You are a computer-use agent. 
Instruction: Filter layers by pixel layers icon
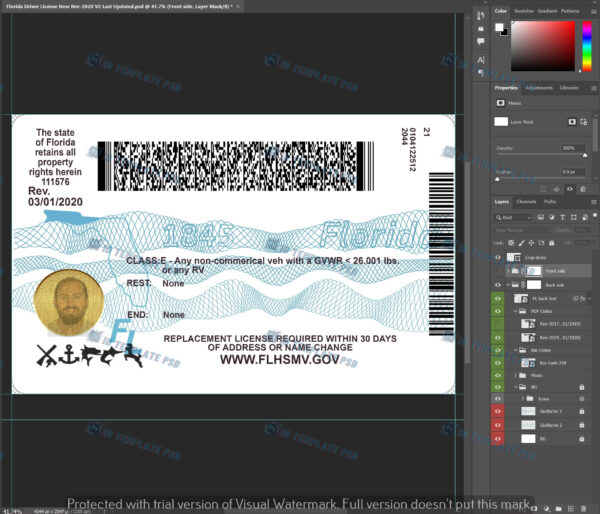point(540,217)
